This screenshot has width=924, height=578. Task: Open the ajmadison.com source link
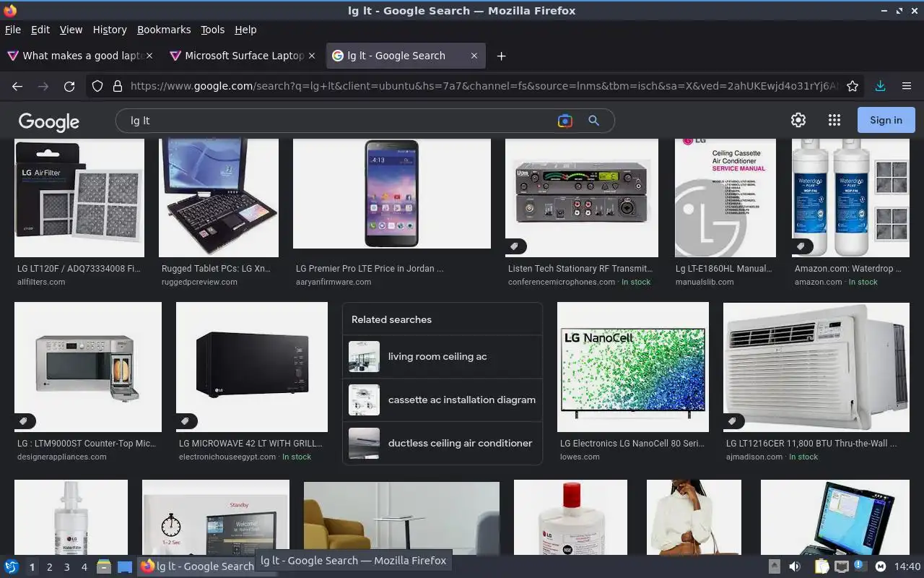tap(754, 457)
